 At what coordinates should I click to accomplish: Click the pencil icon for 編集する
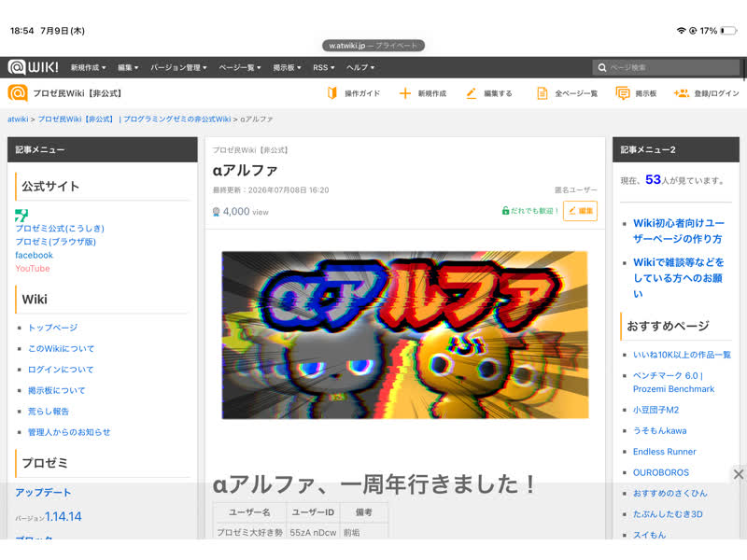472,92
